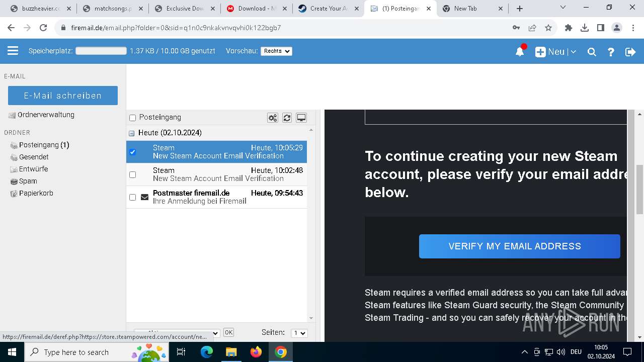Click email list scrollbar down arrow
644x362 pixels.
[x=311, y=318]
